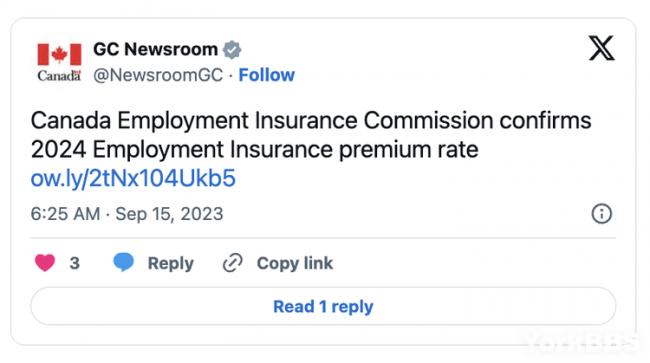
Task: Click the Copy link text label
Action: [x=295, y=263]
